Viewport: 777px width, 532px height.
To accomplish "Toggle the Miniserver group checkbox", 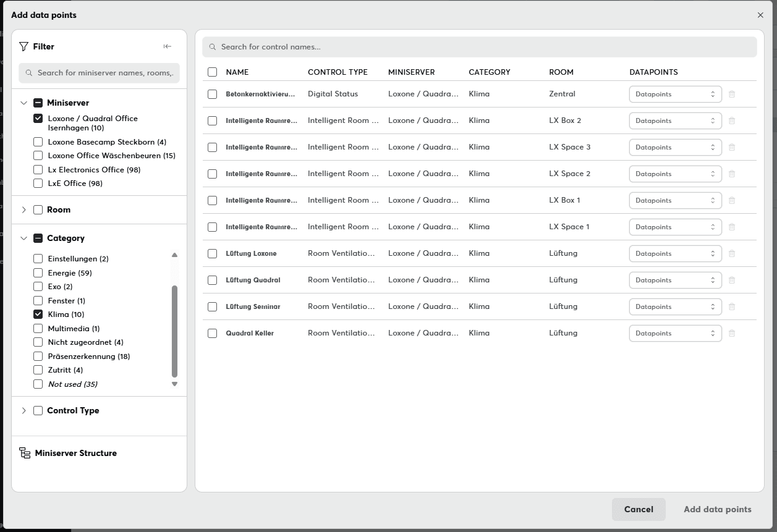I will [x=38, y=103].
